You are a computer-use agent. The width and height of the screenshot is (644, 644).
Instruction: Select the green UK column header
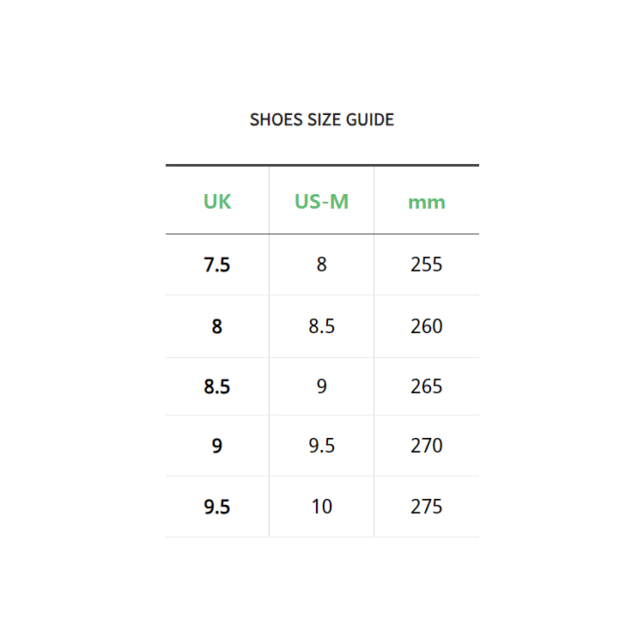click(x=217, y=202)
